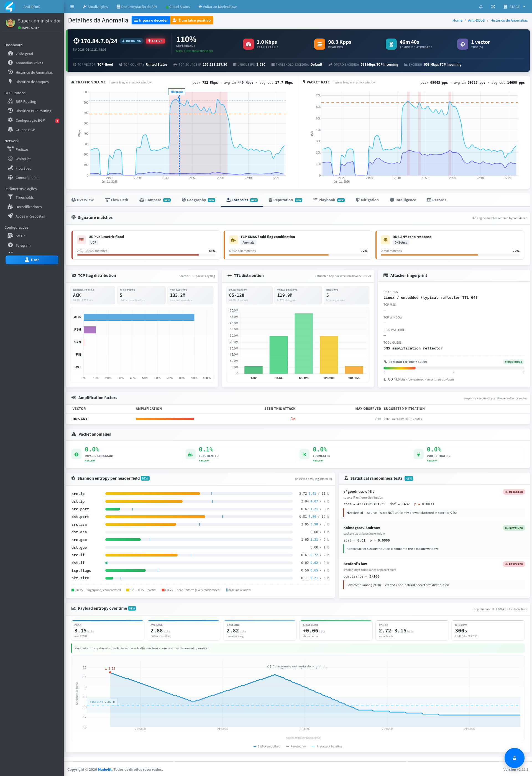Switch to the Flow Path tab
The image size is (532, 776).
(116, 200)
